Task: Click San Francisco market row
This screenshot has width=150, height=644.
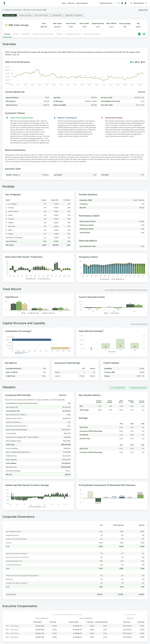Action: (38, 212)
